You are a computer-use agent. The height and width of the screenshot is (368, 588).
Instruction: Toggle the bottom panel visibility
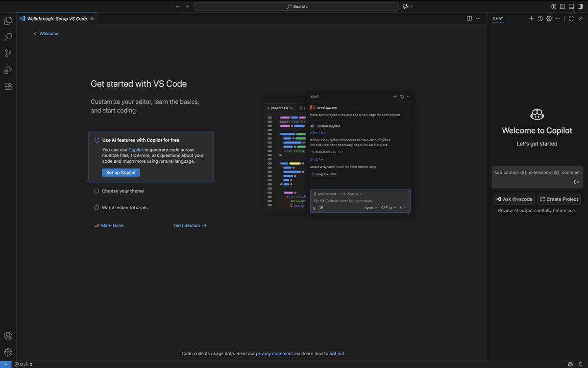click(571, 6)
